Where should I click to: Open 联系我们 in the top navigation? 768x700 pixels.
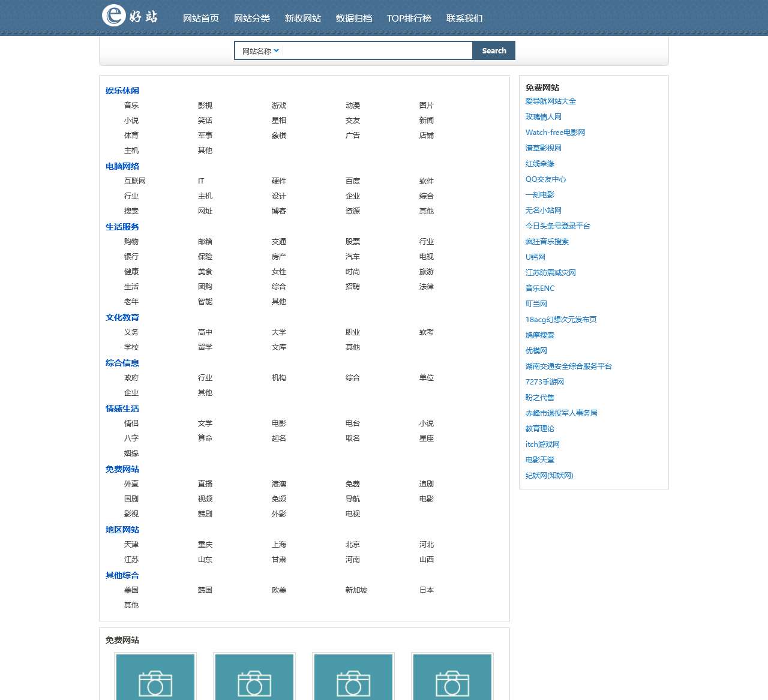coord(464,19)
